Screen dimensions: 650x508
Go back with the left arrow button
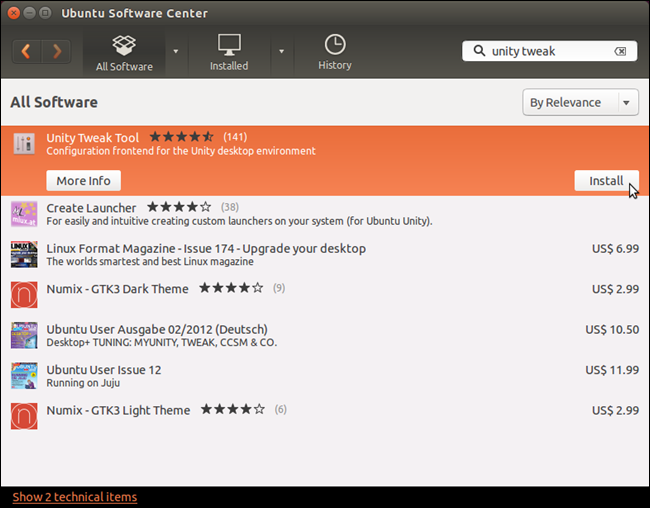27,51
